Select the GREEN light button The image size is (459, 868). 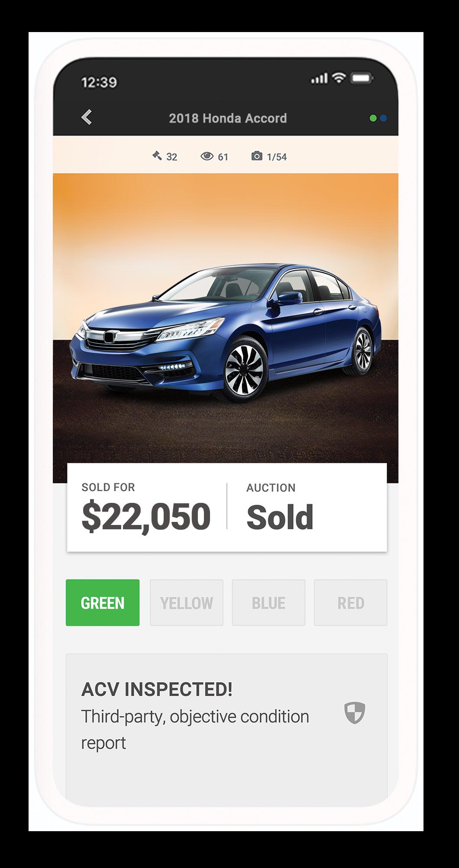pos(103,602)
